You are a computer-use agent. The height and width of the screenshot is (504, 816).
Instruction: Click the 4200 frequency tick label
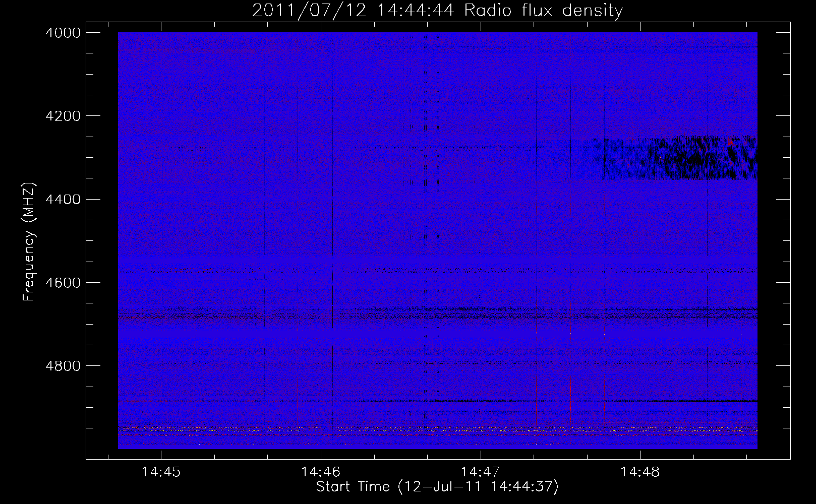tap(63, 116)
